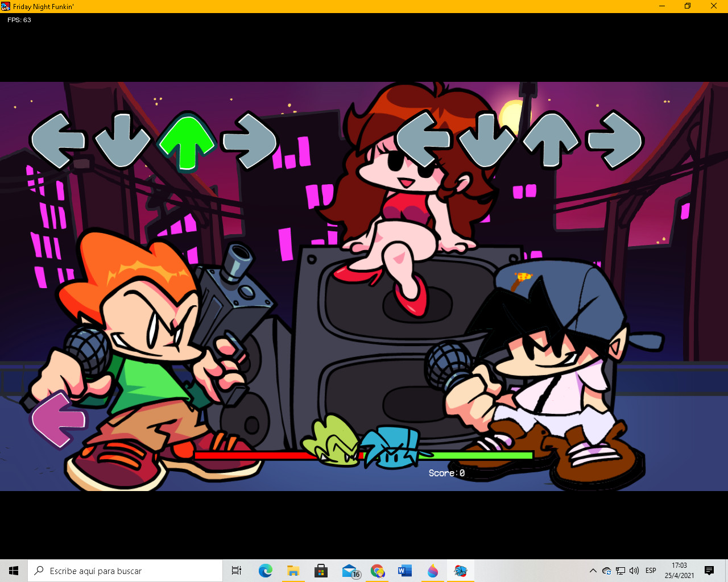Expand the hidden system tray icons
Viewport: 728px width, 582px height.
tap(593, 571)
